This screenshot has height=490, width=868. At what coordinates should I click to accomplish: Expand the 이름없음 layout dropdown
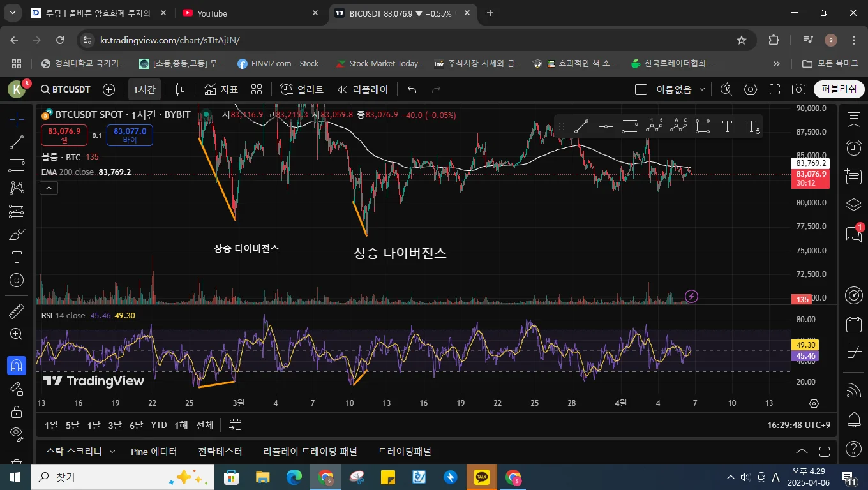coord(702,90)
